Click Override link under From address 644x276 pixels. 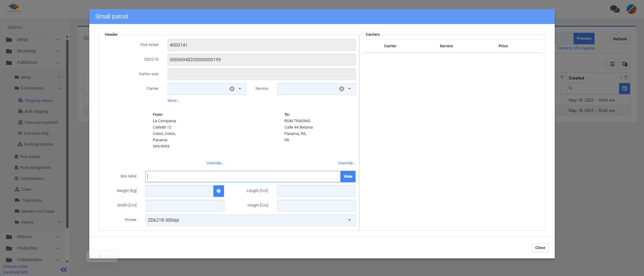point(215,163)
